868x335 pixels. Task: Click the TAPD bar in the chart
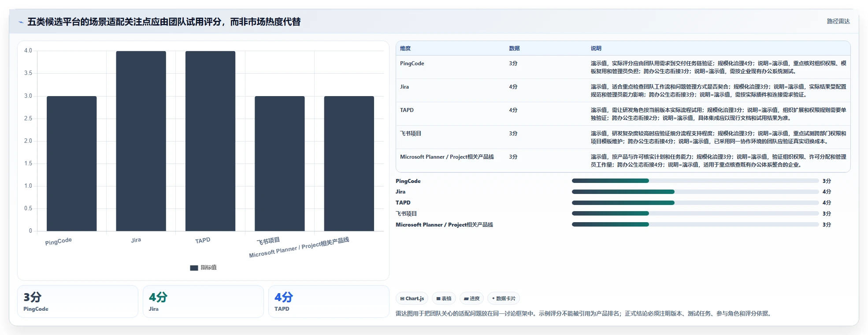click(210, 141)
